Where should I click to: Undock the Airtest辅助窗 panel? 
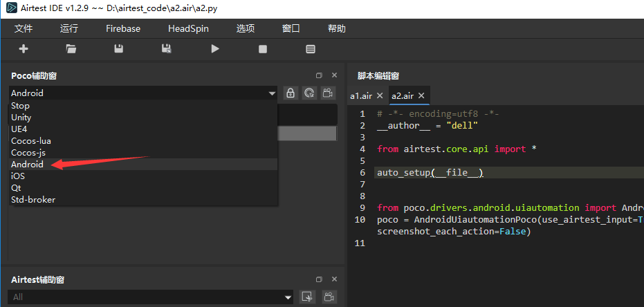[x=319, y=279]
